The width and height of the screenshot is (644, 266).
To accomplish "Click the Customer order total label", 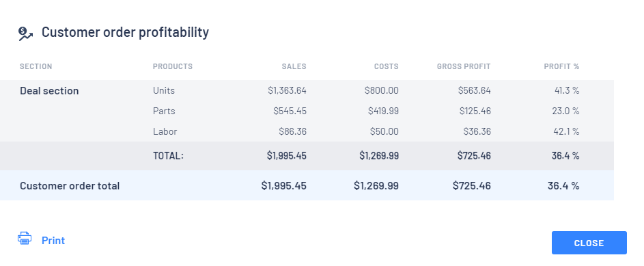I will [x=70, y=186].
